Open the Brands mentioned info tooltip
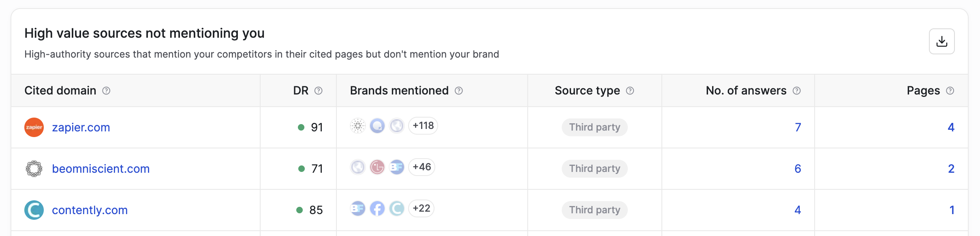The height and width of the screenshot is (236, 980). 459,90
